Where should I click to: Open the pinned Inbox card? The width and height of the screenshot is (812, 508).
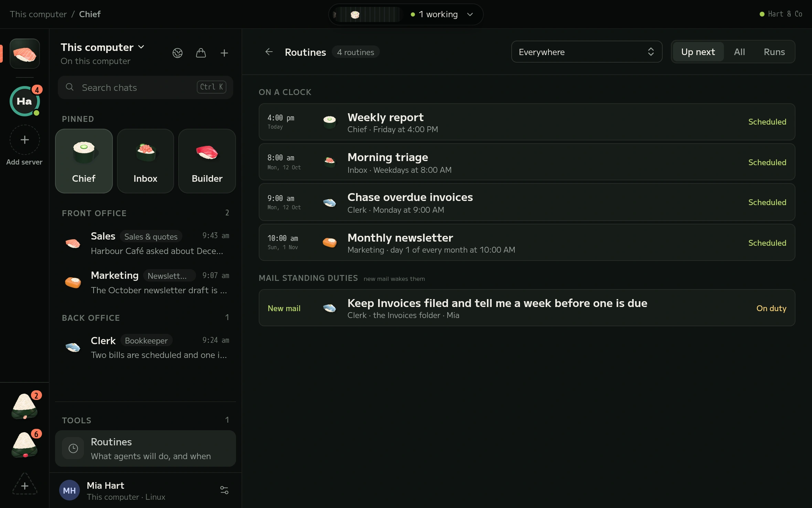145,161
